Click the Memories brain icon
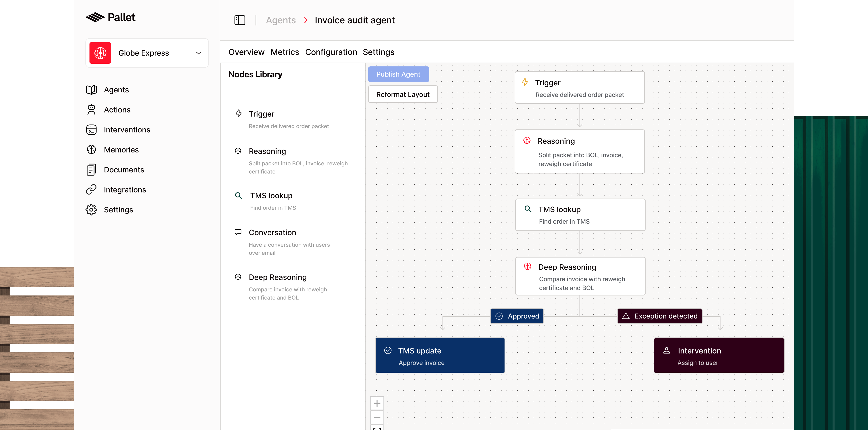 click(91, 150)
